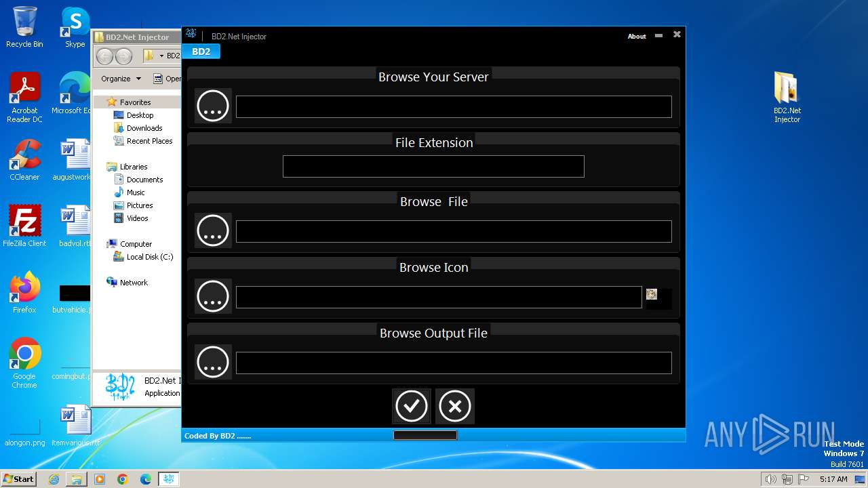This screenshot has height=488, width=868.
Task: Select Local Disk (C:) in Explorer
Action: (x=149, y=257)
